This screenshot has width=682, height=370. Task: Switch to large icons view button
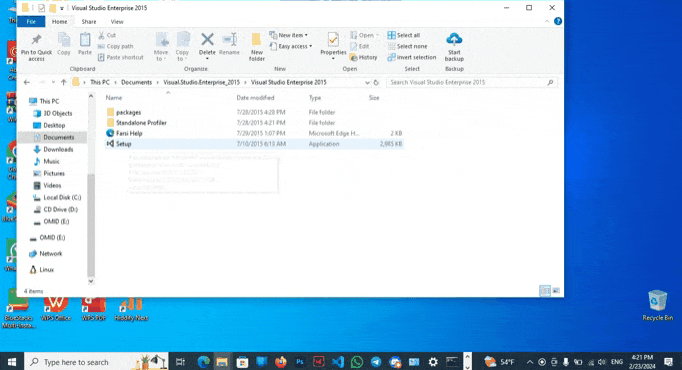point(556,290)
